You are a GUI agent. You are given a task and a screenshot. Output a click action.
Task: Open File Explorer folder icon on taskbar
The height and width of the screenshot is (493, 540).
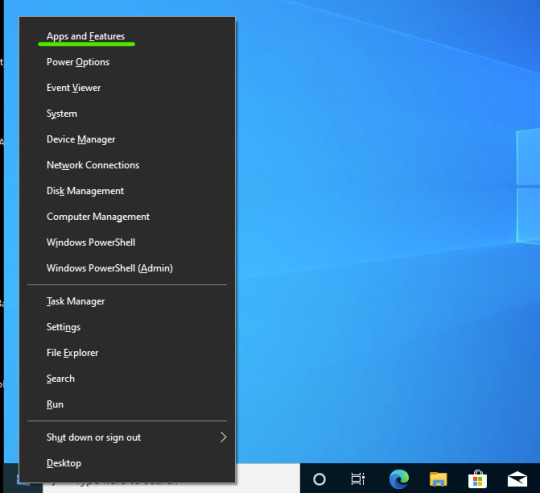point(438,479)
